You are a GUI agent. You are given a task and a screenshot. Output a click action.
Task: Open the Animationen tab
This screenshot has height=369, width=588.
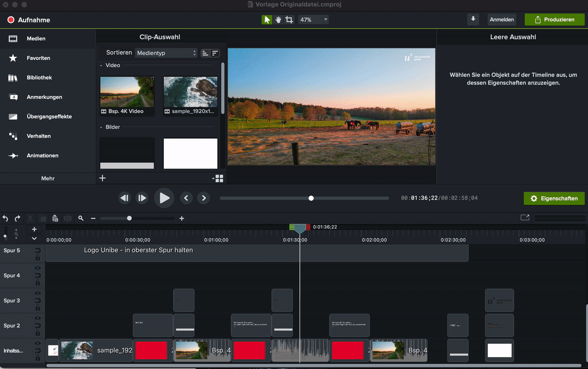(42, 155)
